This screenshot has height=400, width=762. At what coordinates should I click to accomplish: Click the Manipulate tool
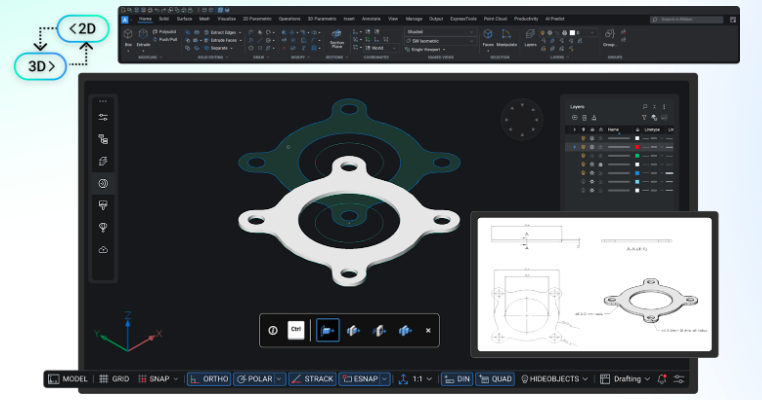pos(506,37)
